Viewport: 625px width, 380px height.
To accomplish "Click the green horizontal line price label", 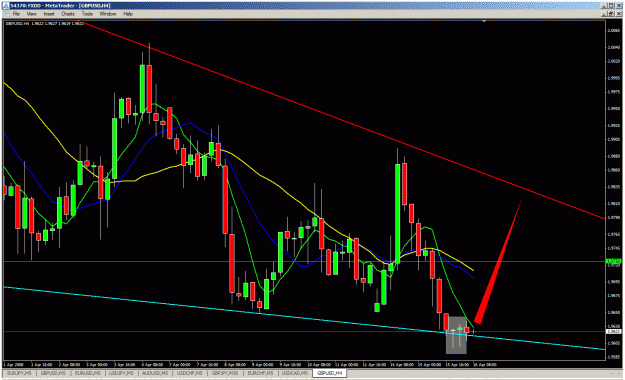I will [613, 262].
